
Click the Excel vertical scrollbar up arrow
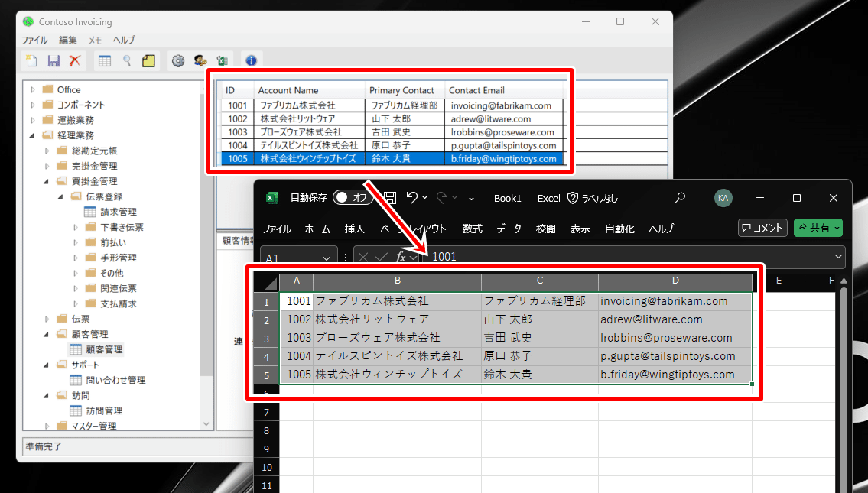(x=844, y=281)
